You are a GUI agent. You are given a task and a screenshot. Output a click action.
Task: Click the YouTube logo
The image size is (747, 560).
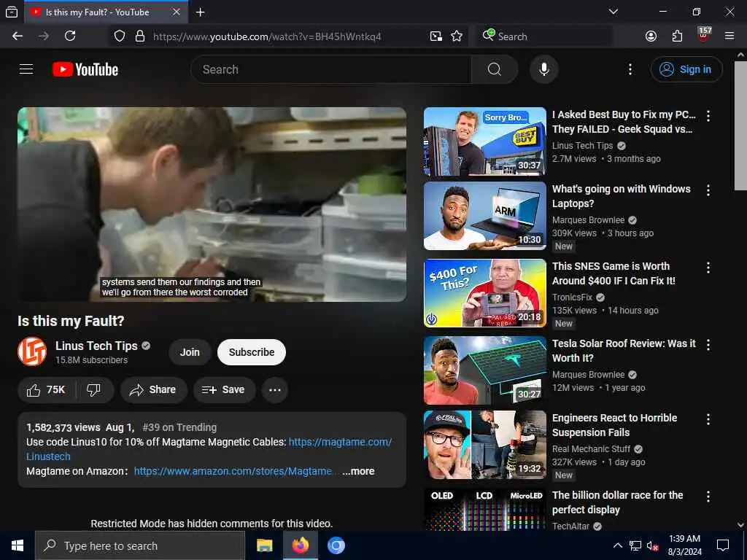[85, 69]
